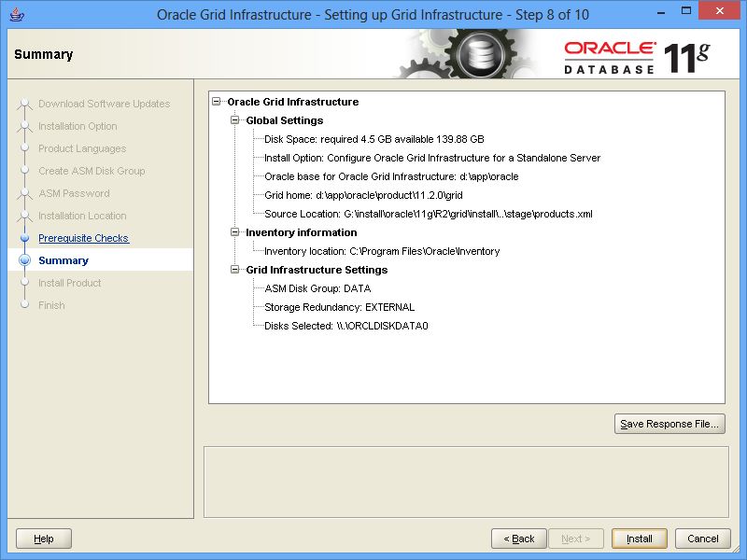
Task: Click the disabled Next button
Action: (x=576, y=539)
